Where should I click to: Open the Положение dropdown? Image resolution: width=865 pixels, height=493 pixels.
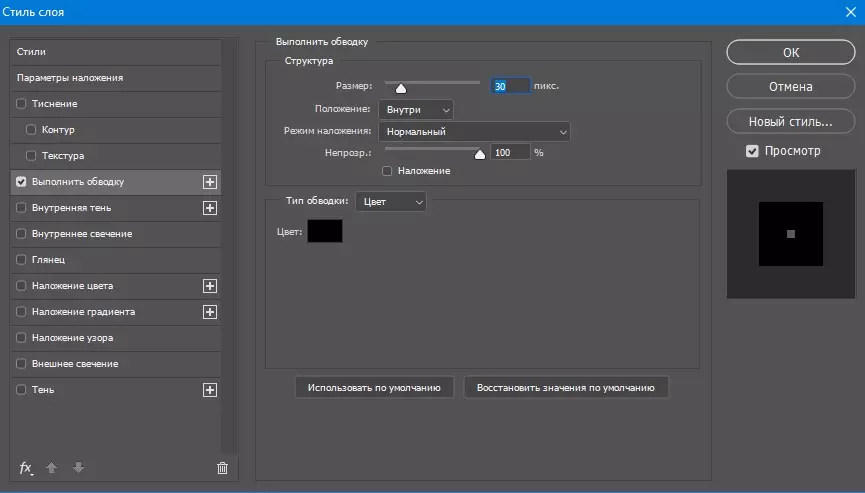click(x=417, y=109)
